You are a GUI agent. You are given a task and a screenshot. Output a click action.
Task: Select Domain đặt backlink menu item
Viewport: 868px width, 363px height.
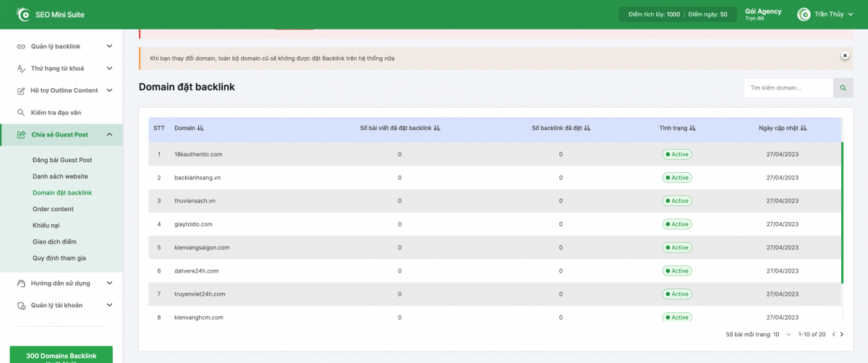click(x=62, y=192)
